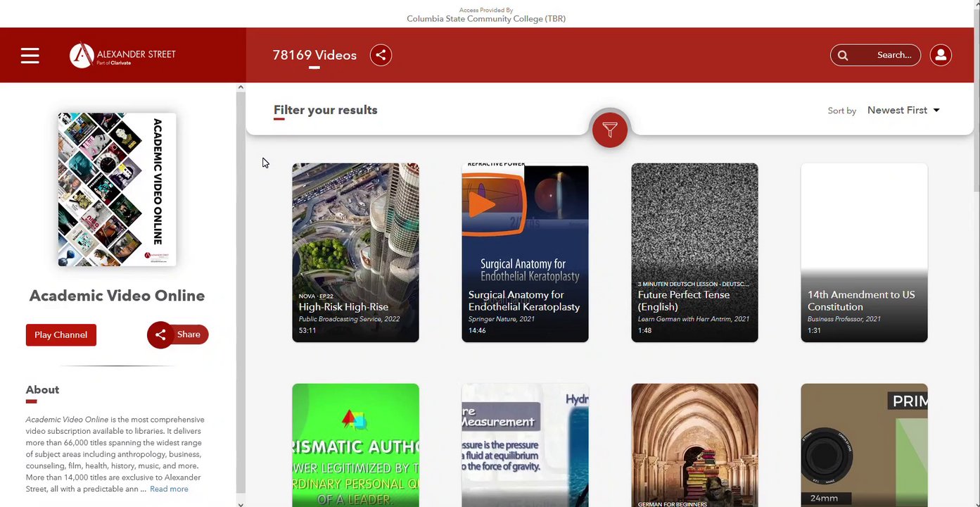The width and height of the screenshot is (980, 507).
Task: Open the red filter funnel button
Action: [x=610, y=130]
